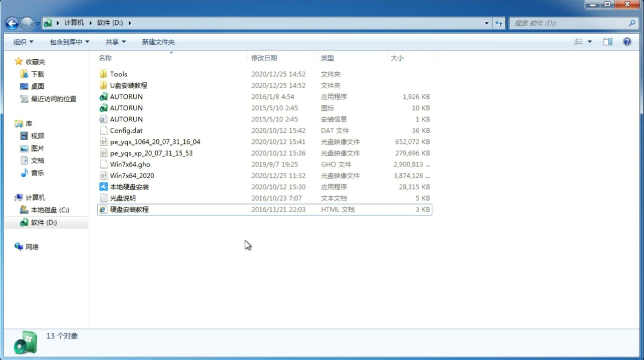Open Win7x64_2020 disc image file
The width and height of the screenshot is (644, 360).
tap(132, 176)
